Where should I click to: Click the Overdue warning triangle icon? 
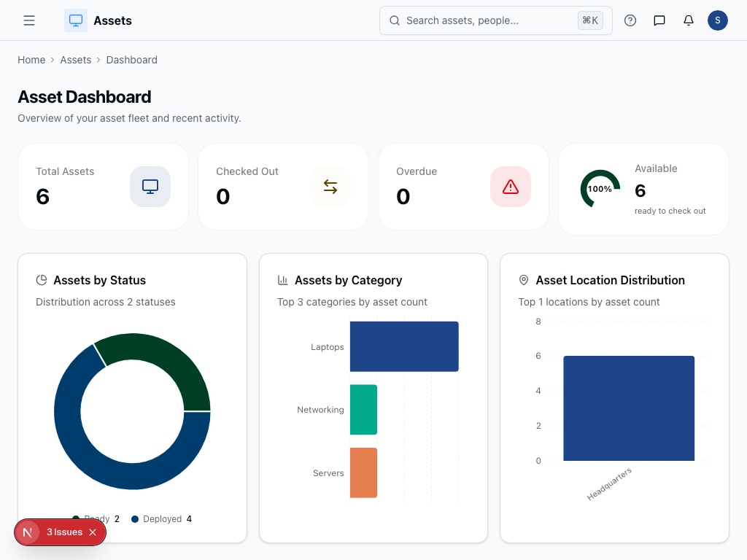pyautogui.click(x=511, y=187)
